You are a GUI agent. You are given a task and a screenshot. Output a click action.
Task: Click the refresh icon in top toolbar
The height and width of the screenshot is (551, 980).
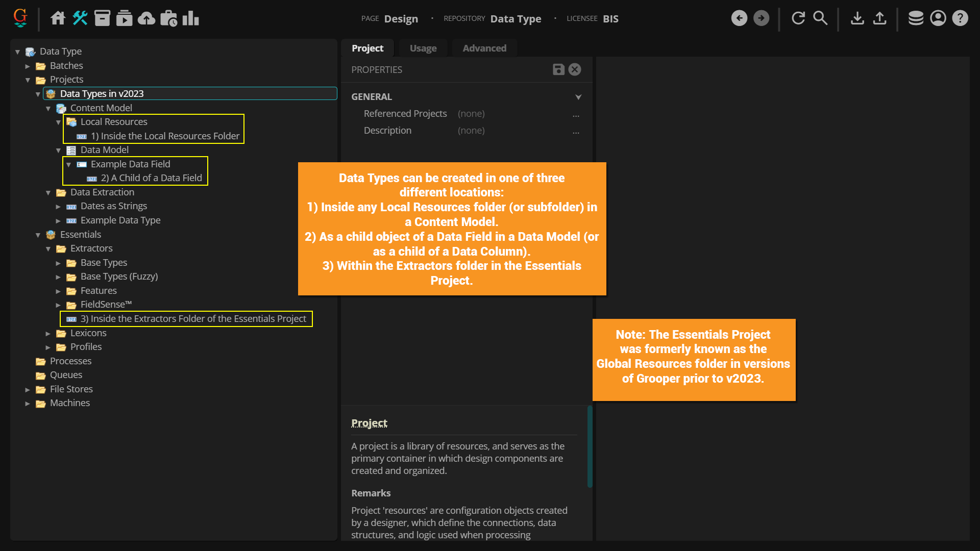coord(798,18)
